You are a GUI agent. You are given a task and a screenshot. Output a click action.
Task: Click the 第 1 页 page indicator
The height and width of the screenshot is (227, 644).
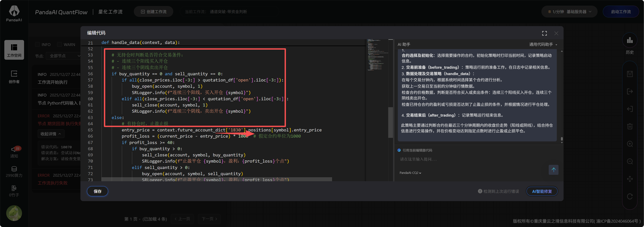[131, 219]
